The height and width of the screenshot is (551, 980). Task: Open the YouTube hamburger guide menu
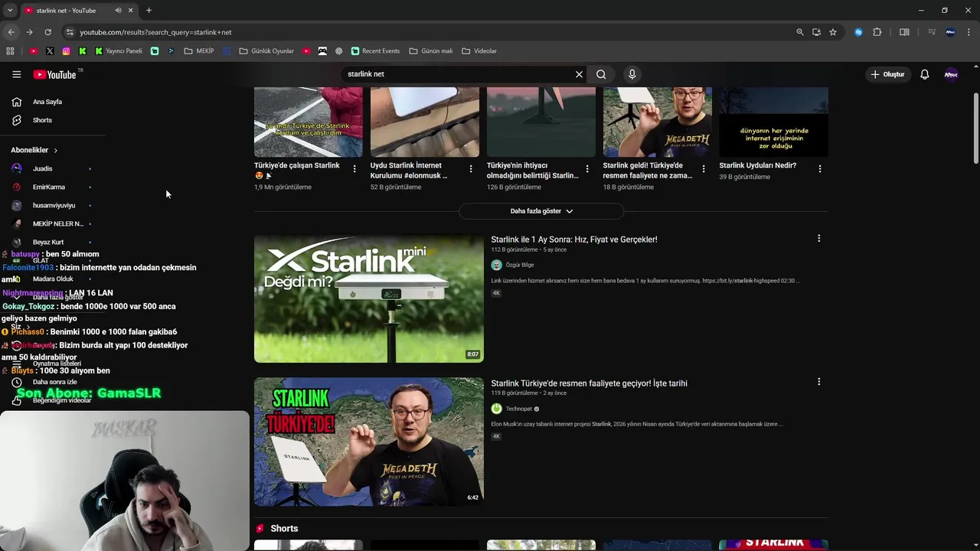pyautogui.click(x=16, y=74)
